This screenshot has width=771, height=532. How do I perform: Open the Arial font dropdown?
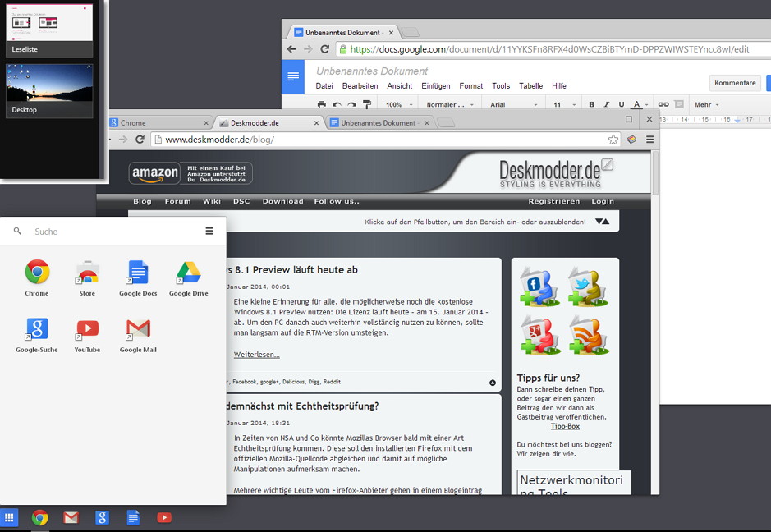coord(514,104)
